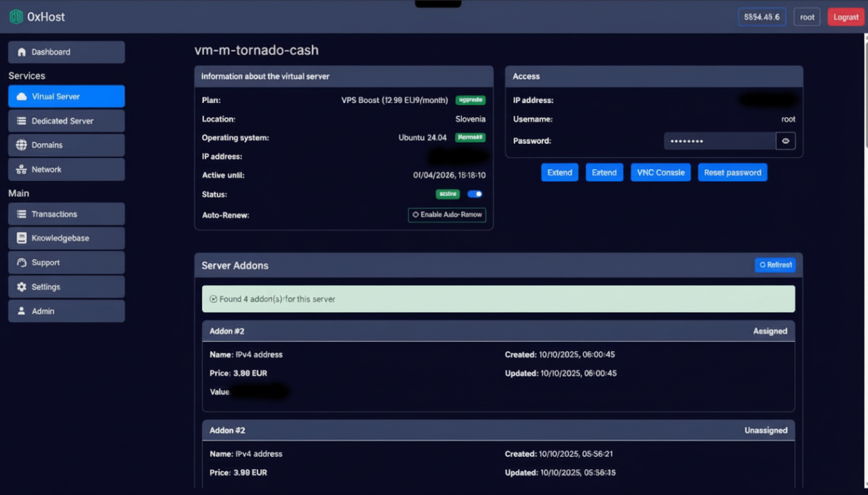
Task: Open the 0xHost logo icon
Action: [16, 16]
